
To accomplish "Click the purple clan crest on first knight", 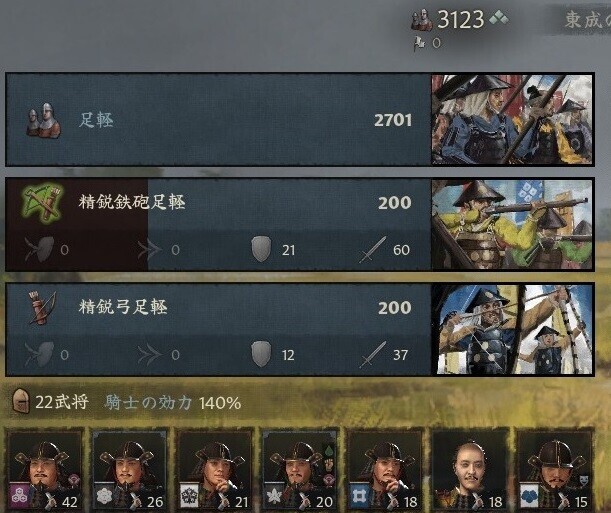I will tap(18, 495).
